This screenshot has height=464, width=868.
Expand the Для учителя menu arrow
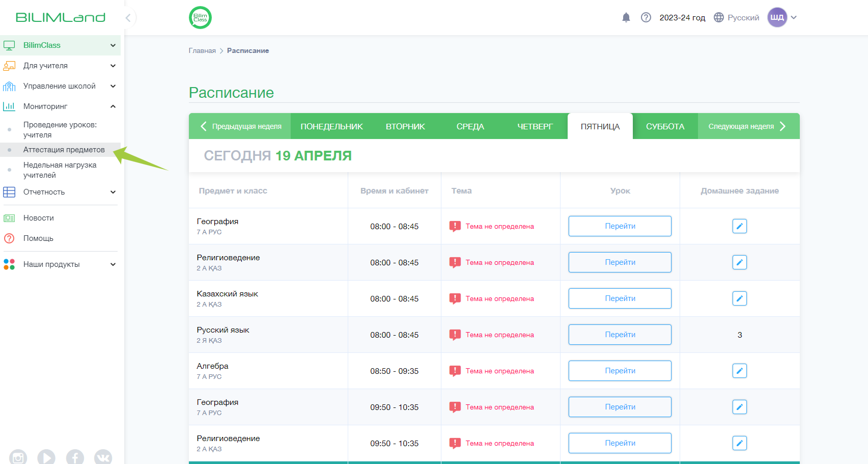[x=113, y=66]
